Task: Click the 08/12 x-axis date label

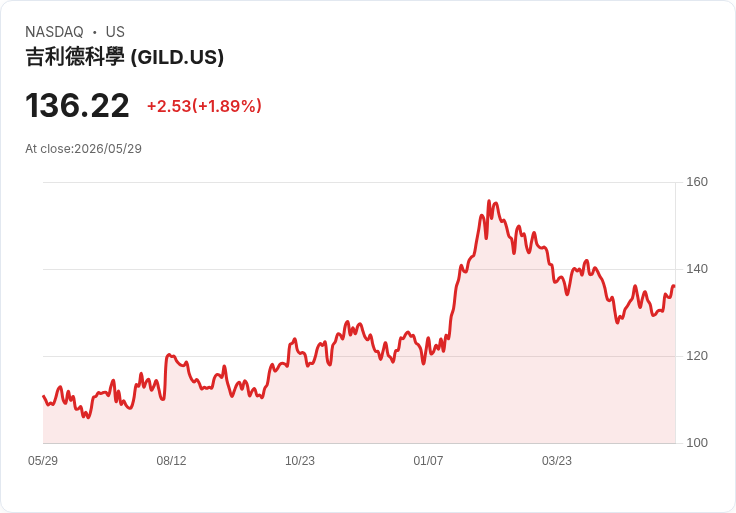Action: [x=171, y=461]
